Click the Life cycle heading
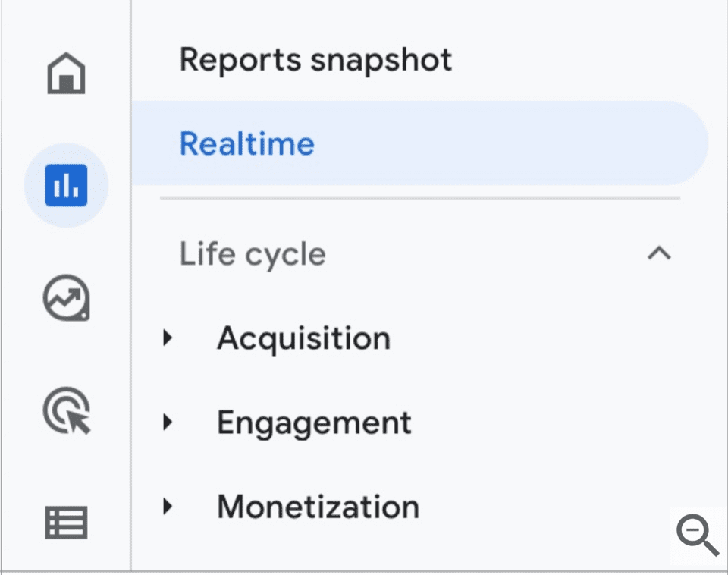This screenshot has width=728, height=575. tap(252, 254)
